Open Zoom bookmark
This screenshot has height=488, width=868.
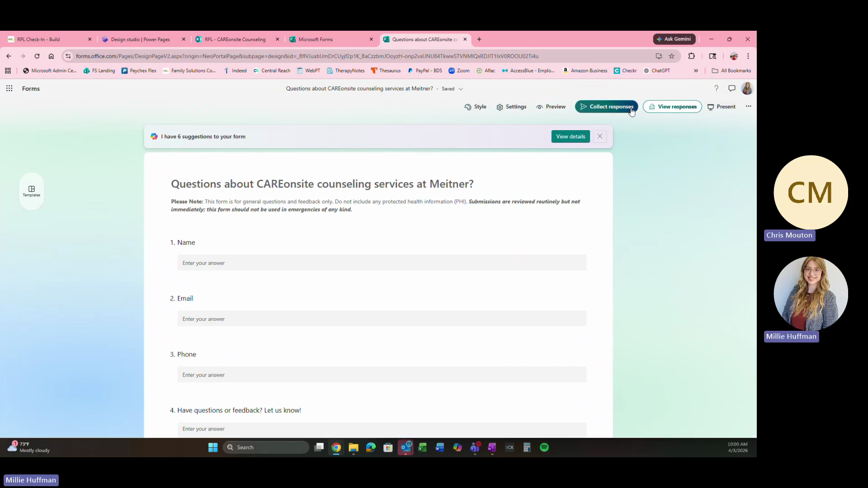[x=459, y=70]
